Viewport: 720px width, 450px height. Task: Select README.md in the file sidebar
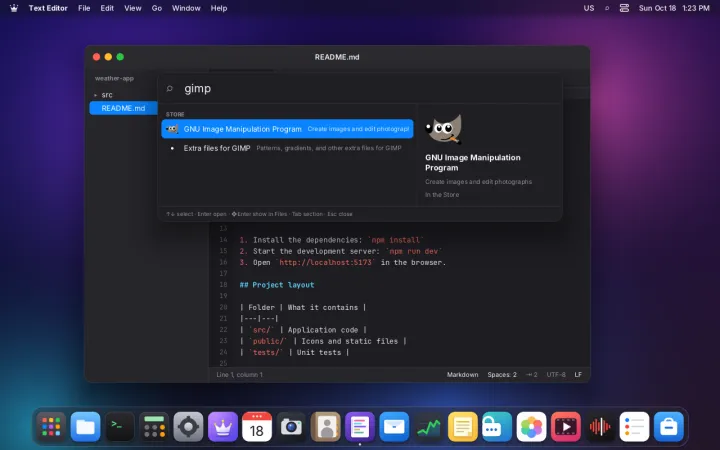coord(124,108)
